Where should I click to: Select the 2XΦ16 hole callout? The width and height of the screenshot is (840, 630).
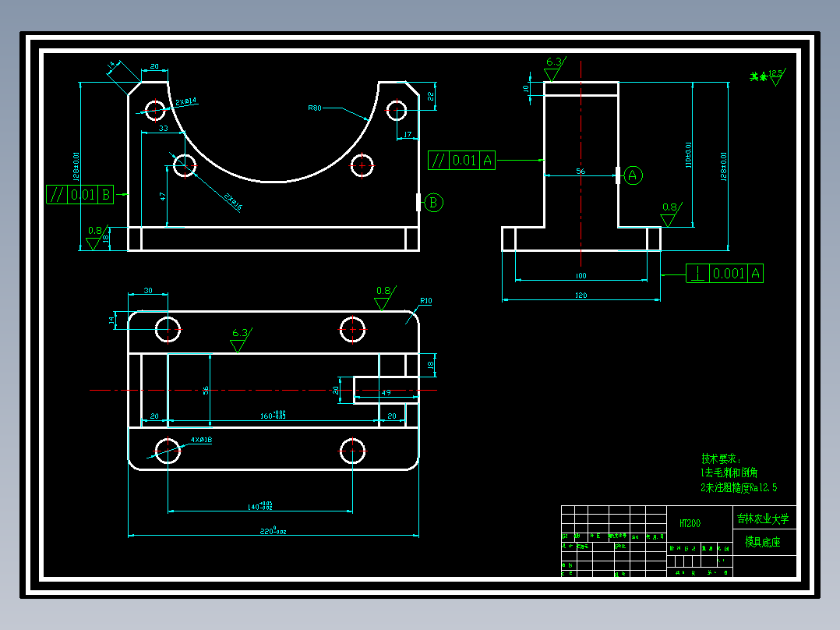pos(233,202)
